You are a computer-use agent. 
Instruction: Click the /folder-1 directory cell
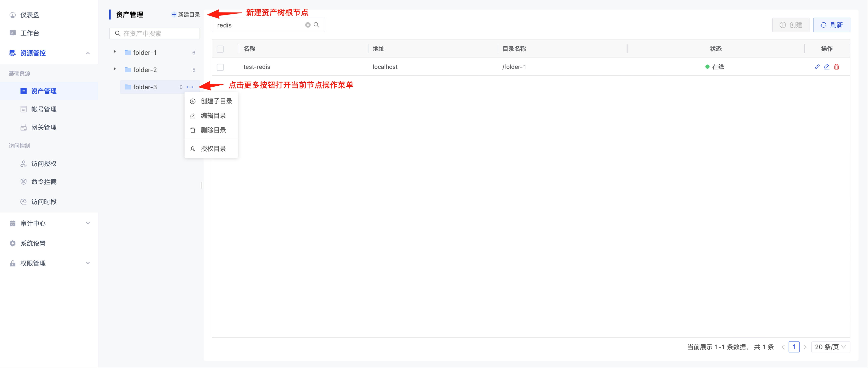(x=514, y=67)
